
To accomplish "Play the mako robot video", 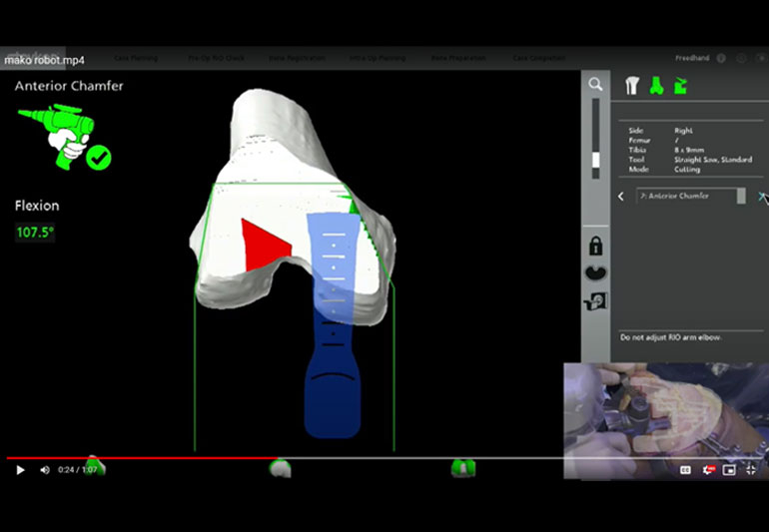I will click(x=20, y=470).
